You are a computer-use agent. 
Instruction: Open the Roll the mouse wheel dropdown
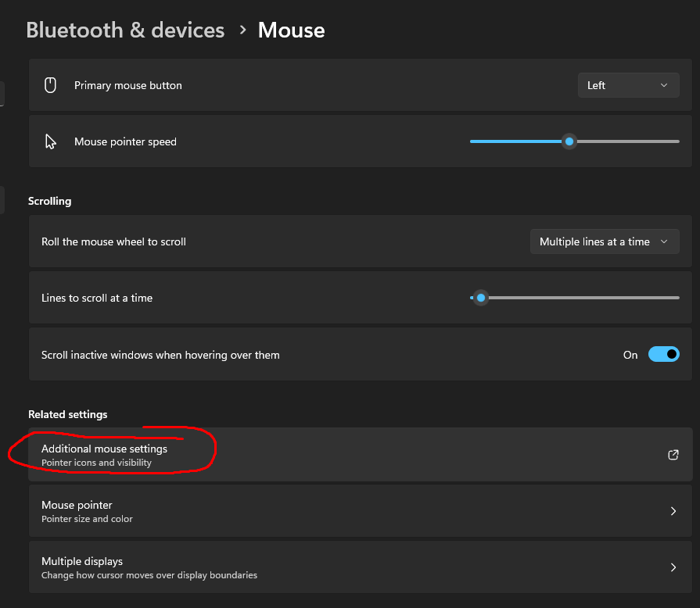point(604,241)
